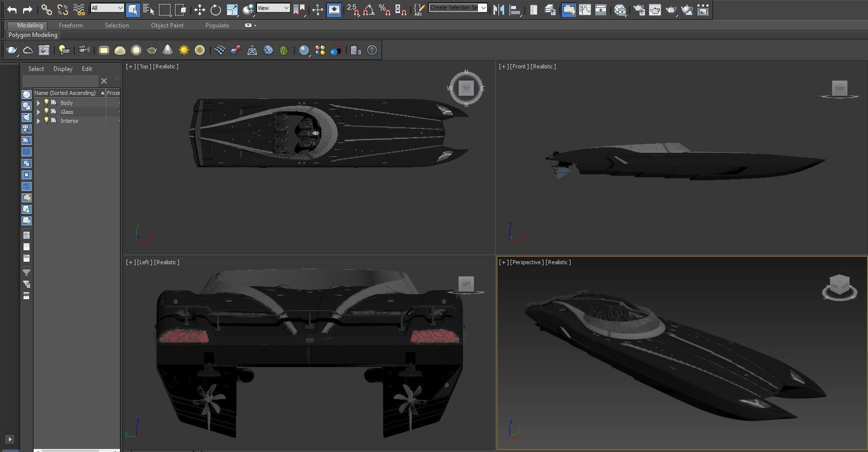Viewport: 868px width, 452px height.
Task: Choose the Rectangular Selection Region tool
Action: pyautogui.click(x=164, y=9)
